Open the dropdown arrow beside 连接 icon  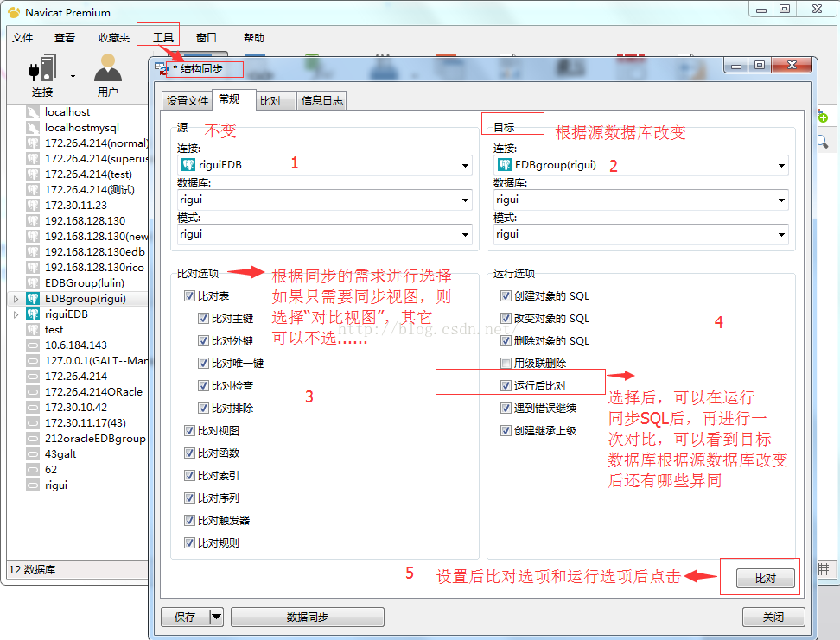click(x=73, y=77)
